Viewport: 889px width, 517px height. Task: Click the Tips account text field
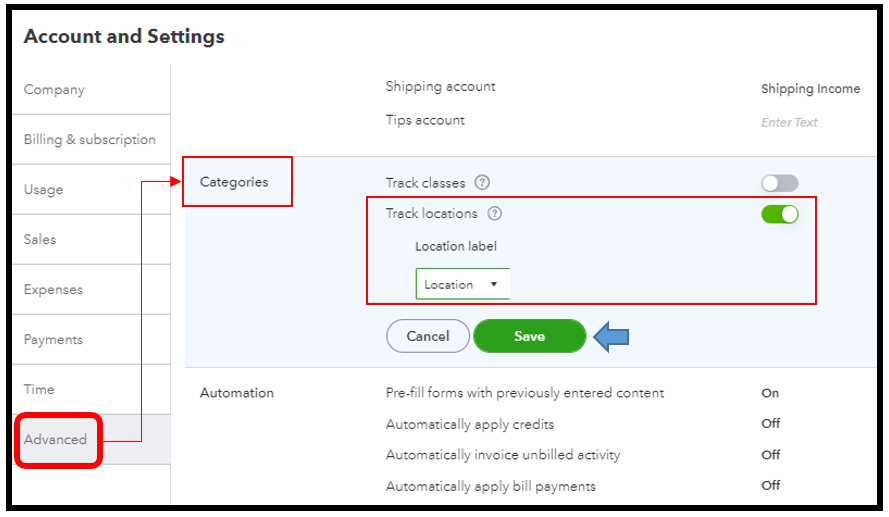(x=789, y=122)
